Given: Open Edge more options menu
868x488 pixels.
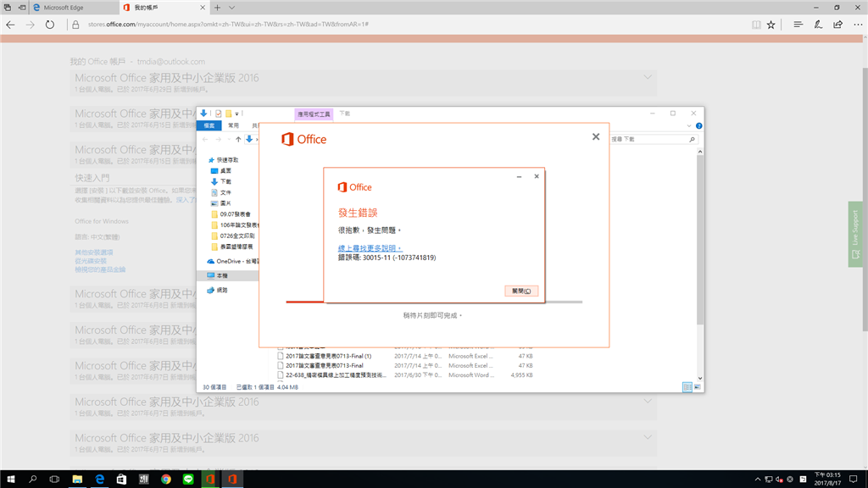Looking at the screenshot, I should click(858, 25).
